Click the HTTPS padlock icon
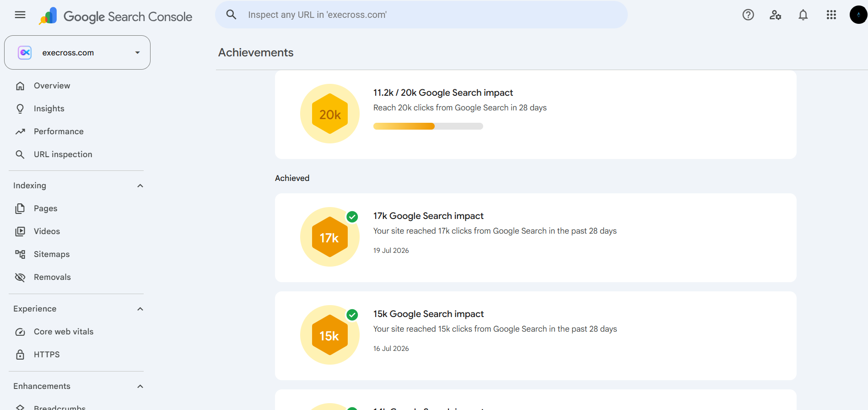Screen dimensions: 868x410 coord(20,355)
